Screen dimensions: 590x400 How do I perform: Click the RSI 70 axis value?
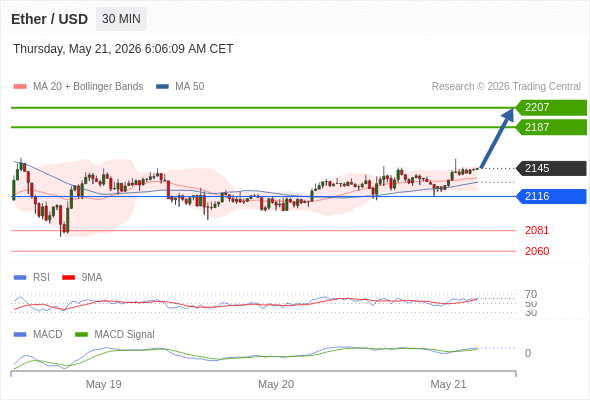point(531,294)
